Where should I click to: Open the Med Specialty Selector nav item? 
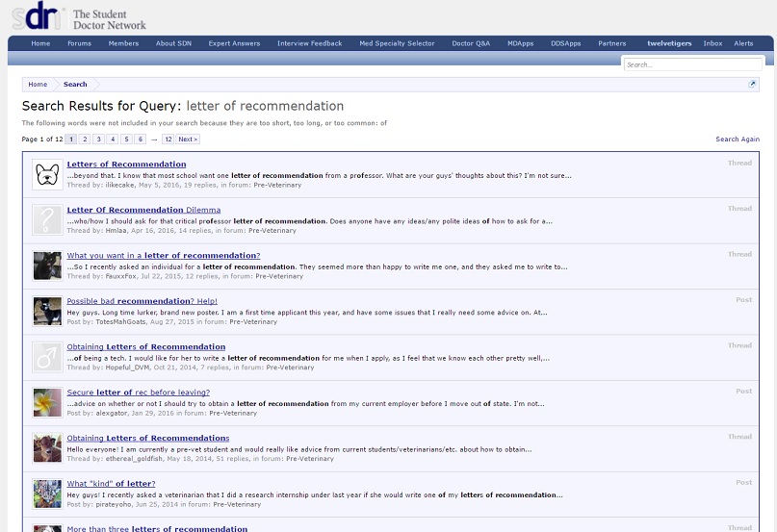pyautogui.click(x=397, y=43)
